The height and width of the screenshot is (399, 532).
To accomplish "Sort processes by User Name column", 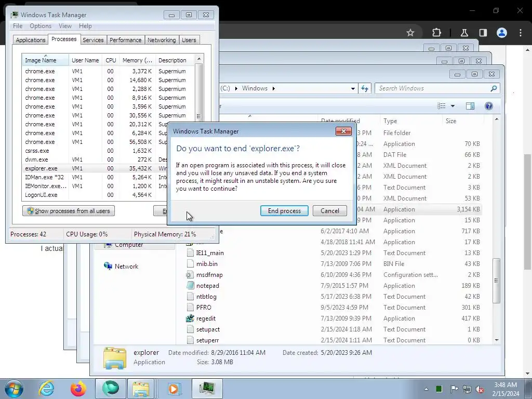I will [x=85, y=60].
